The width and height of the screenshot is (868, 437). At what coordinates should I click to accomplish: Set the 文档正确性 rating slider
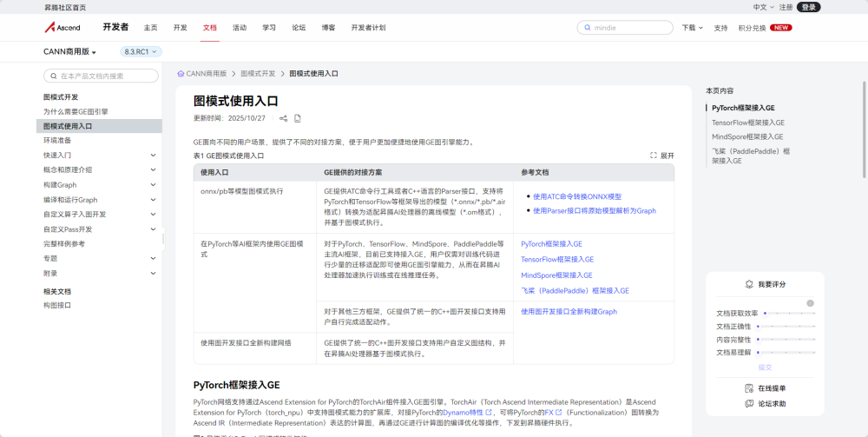tap(786, 326)
